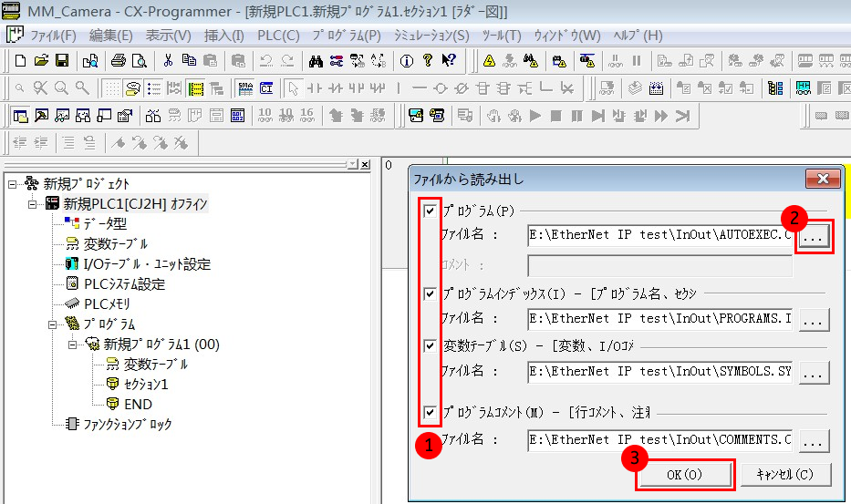Open the シミュレーション(S) menu

point(431,36)
